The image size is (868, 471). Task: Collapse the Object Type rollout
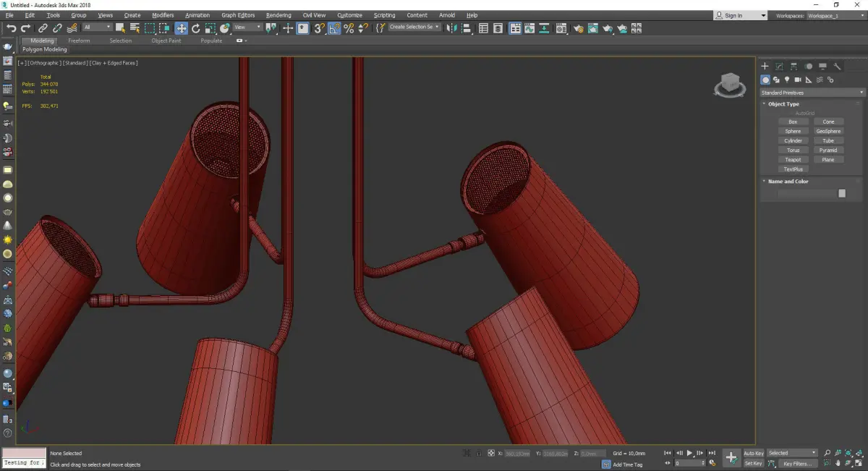click(783, 104)
